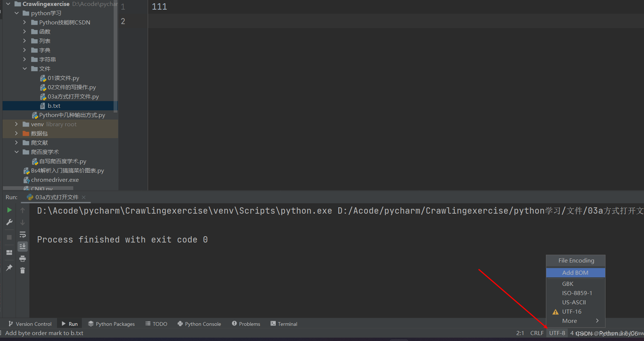Screen dimensions: 644x341
Task: Expand the venv library root folder
Action: pos(16,124)
